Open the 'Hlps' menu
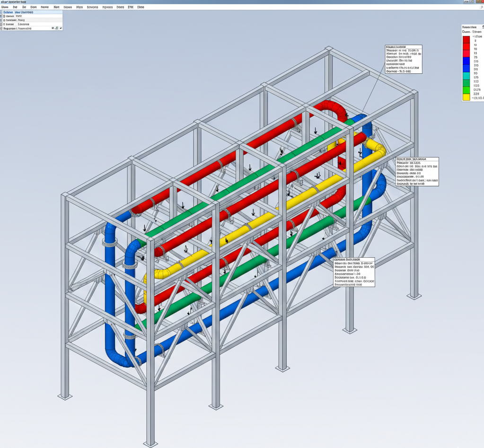Screen dimensions: 484x448 pos(79,8)
